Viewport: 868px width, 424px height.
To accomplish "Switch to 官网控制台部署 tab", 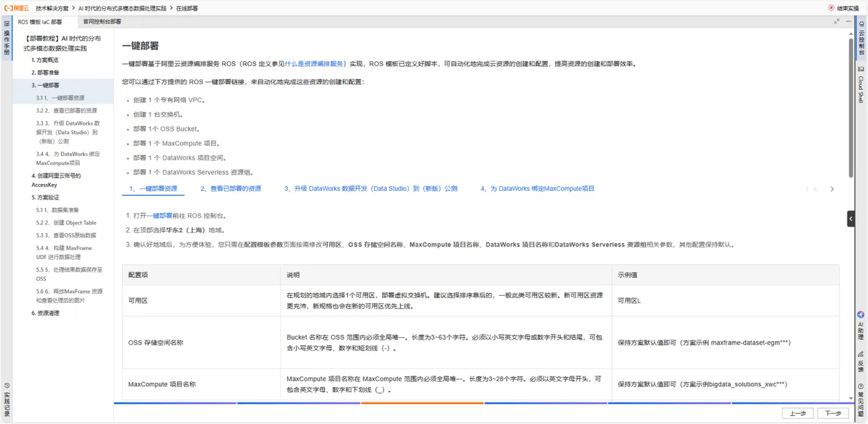I will click(102, 22).
